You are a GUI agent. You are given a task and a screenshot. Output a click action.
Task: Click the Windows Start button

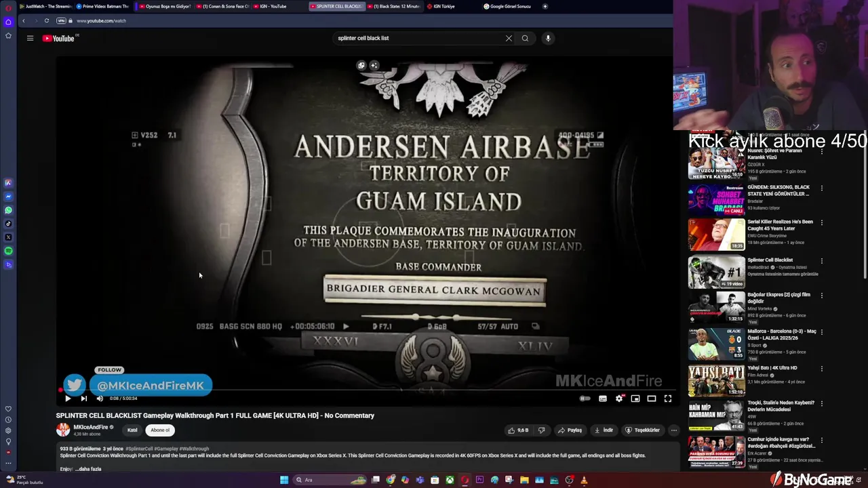click(284, 480)
